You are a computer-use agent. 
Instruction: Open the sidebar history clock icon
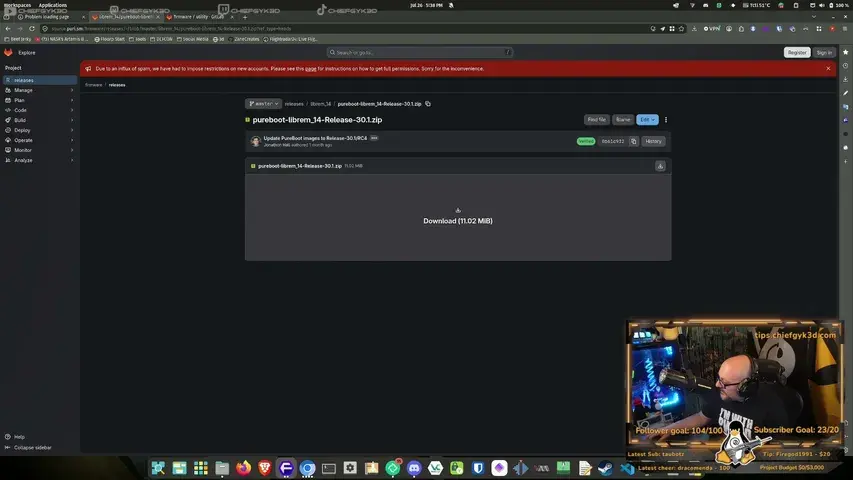click(x=845, y=66)
